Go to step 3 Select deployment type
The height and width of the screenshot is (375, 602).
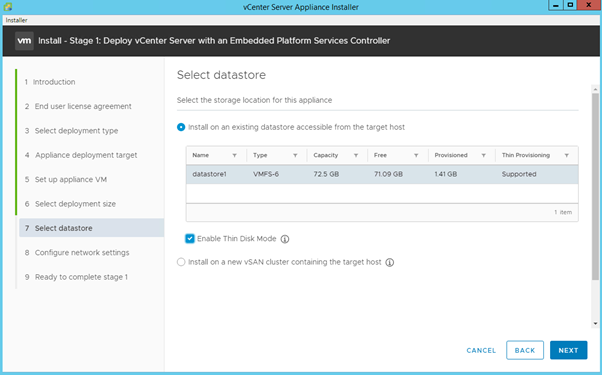(x=71, y=131)
